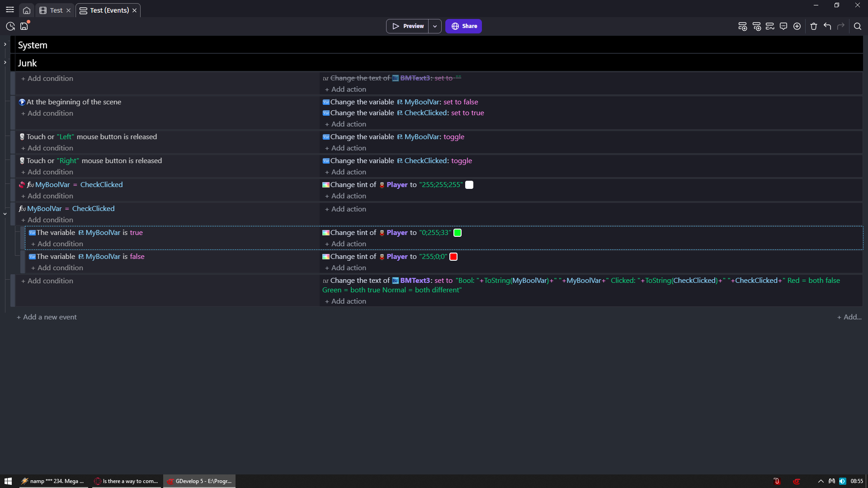Close the Test (Events) tab

[134, 10]
